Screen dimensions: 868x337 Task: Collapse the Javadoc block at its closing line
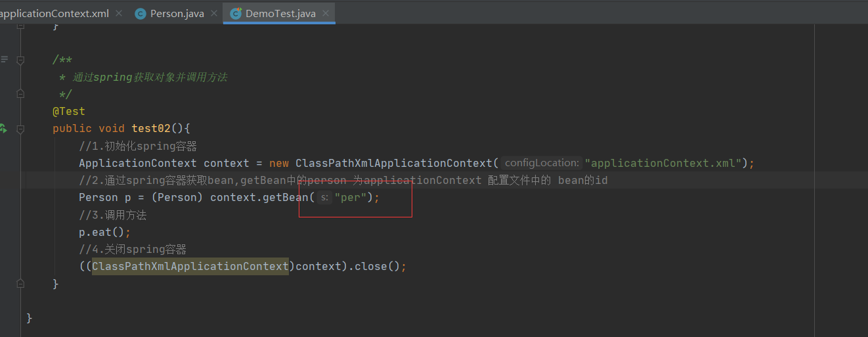pyautogui.click(x=20, y=94)
